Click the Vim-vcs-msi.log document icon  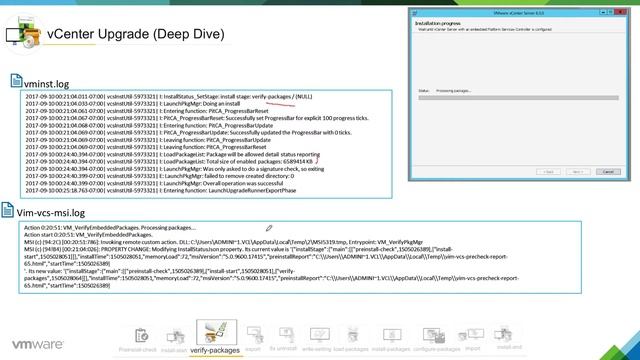click(x=7, y=209)
